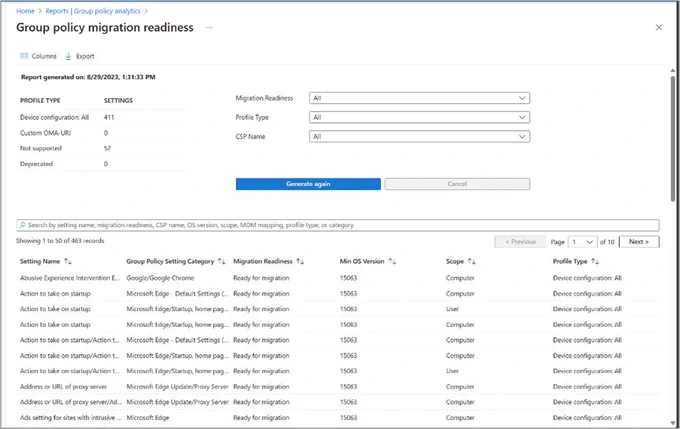Click the scrollbar down arrow
This screenshot has width=680, height=429.
point(673,423)
